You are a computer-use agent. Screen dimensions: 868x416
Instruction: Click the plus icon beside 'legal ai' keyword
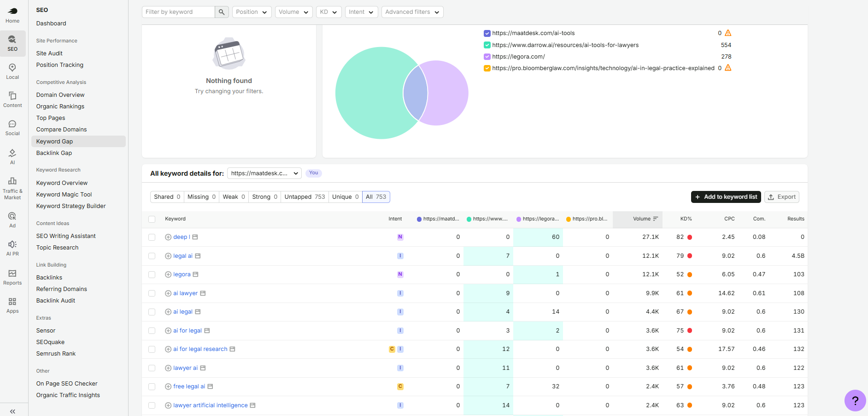[168, 256]
